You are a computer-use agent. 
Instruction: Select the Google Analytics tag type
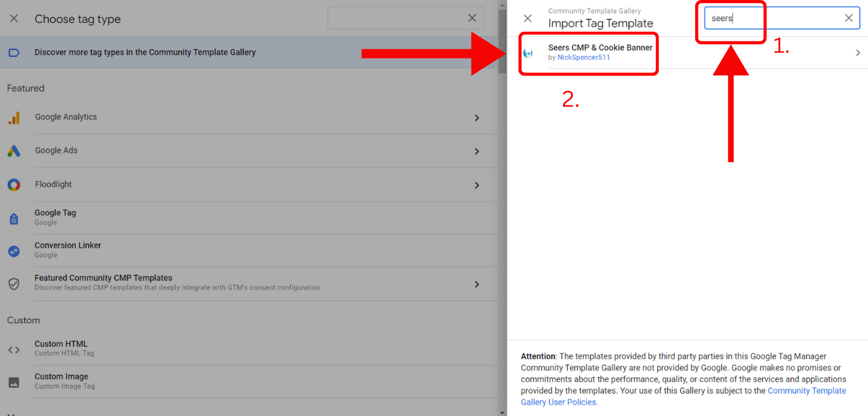tap(249, 117)
